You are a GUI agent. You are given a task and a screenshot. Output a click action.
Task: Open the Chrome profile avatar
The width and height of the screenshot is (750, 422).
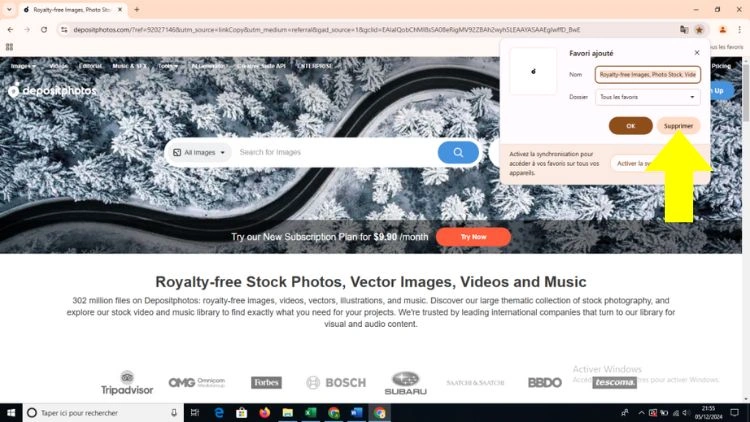coord(722,30)
